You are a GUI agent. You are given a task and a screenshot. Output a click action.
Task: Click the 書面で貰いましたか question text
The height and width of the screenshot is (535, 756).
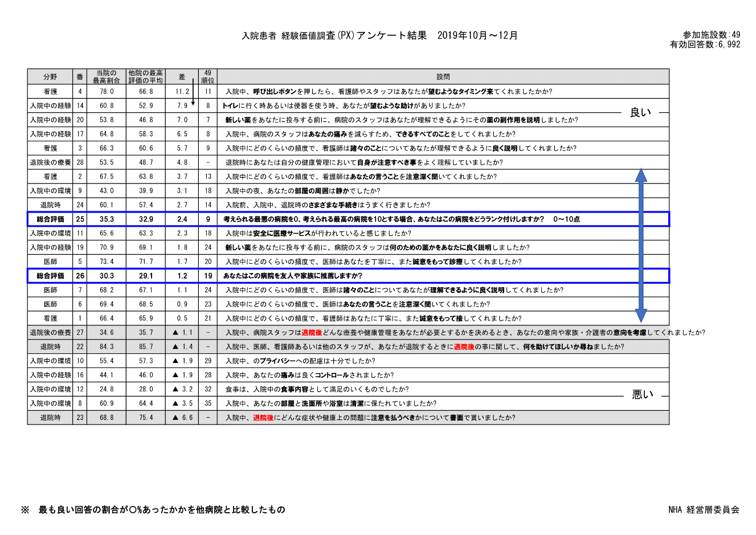[x=370, y=418]
